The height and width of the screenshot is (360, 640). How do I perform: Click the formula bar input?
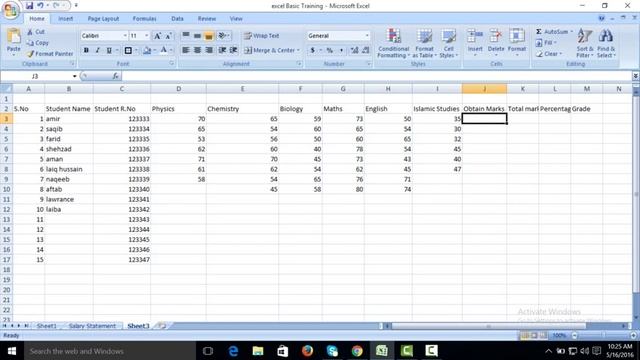376,76
